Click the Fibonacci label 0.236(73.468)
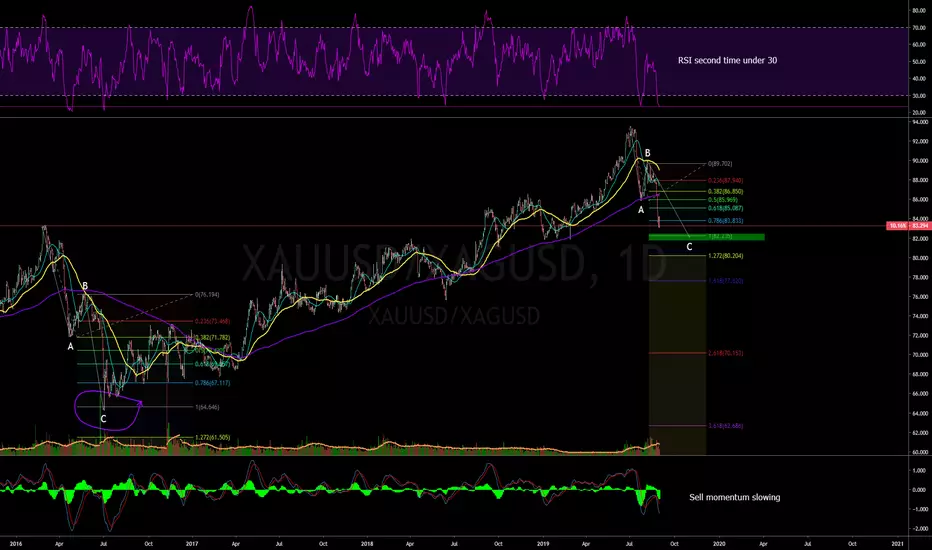The height and width of the screenshot is (550, 932). [x=212, y=321]
